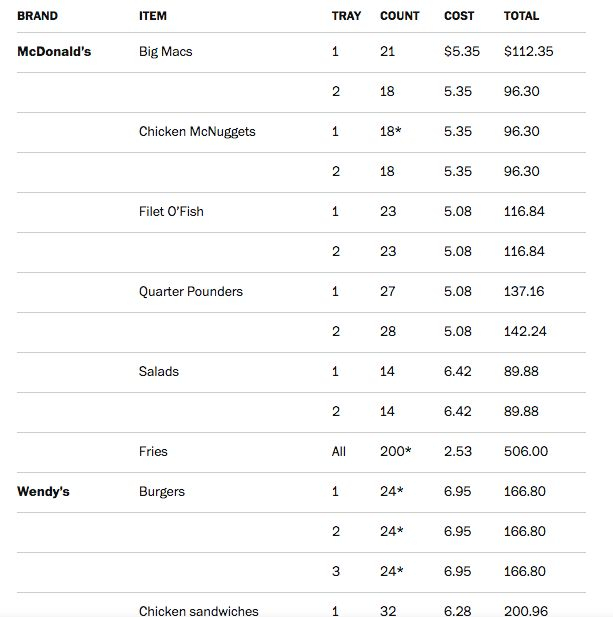This screenshot has height=617, width=613.
Task: Select the Burgers item cell
Action: (162, 491)
